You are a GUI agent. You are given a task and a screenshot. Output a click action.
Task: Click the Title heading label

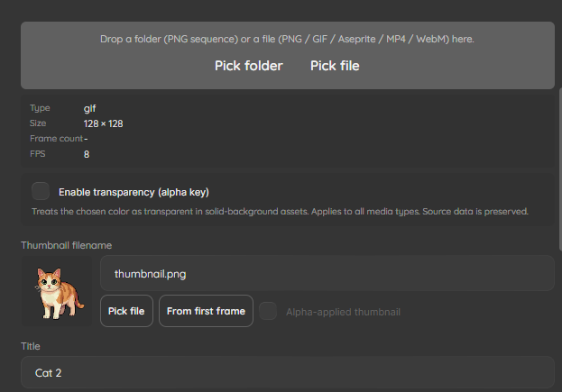[x=31, y=346]
